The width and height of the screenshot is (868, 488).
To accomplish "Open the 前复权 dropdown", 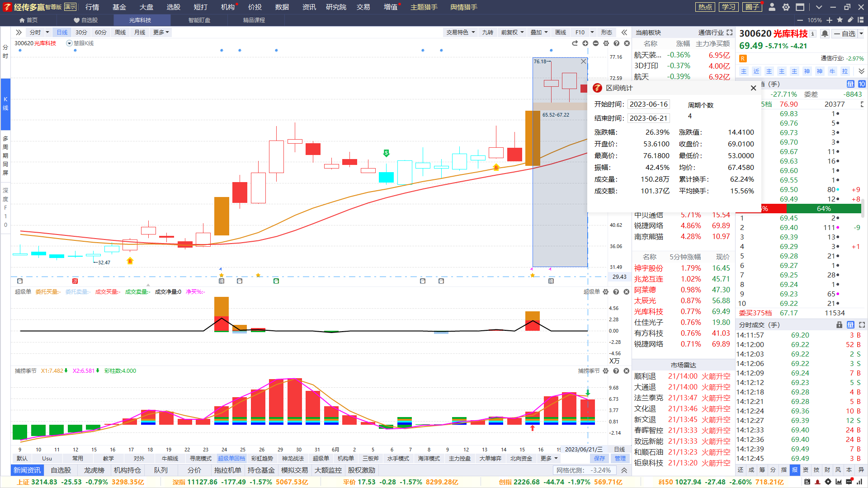I will tap(513, 33).
